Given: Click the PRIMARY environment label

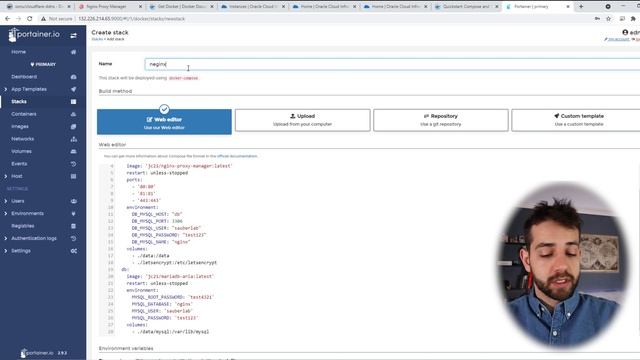Looking at the screenshot, I should click(43, 64).
